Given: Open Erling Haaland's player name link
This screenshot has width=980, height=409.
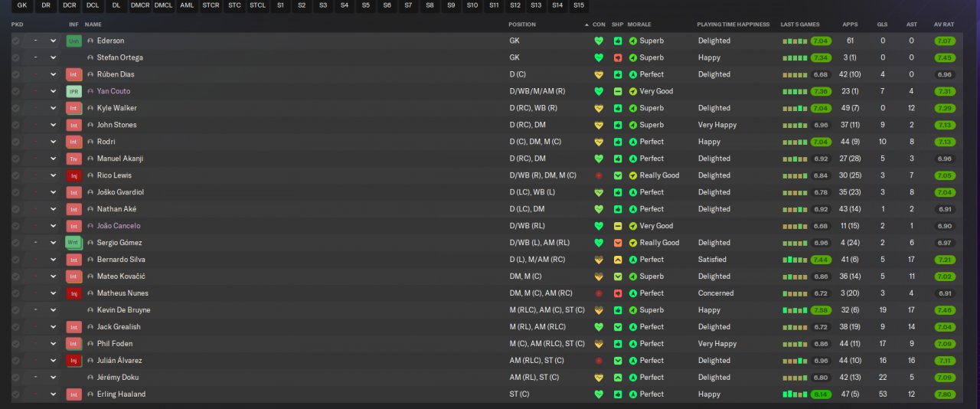Looking at the screenshot, I should pyautogui.click(x=121, y=394).
